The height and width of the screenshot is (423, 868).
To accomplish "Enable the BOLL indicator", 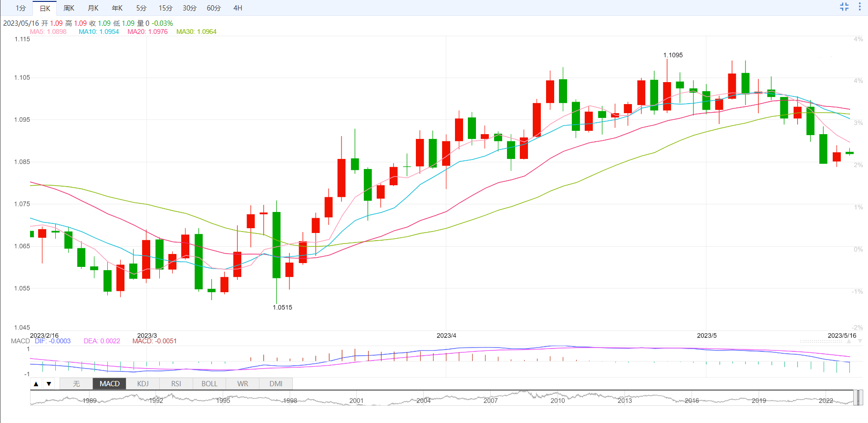I will [x=209, y=384].
